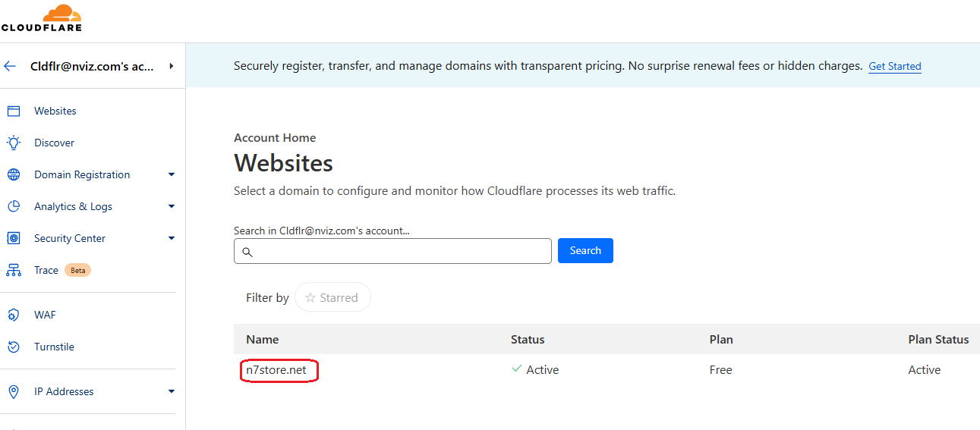
Task: Open the account switcher arrow
Action: (x=172, y=66)
